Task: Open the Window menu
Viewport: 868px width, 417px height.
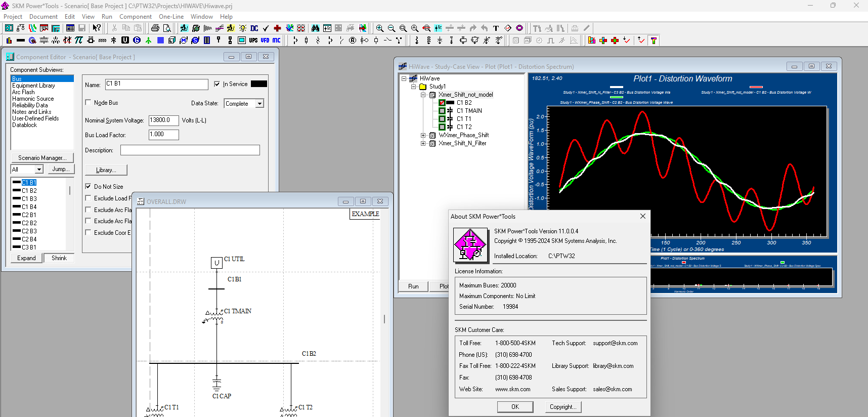Action: click(201, 17)
